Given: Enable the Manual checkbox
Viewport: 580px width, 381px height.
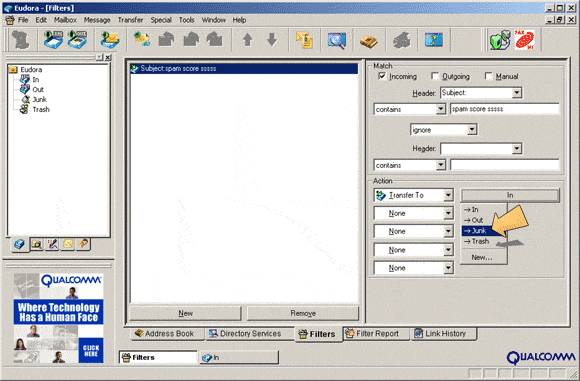Looking at the screenshot, I should coord(488,76).
